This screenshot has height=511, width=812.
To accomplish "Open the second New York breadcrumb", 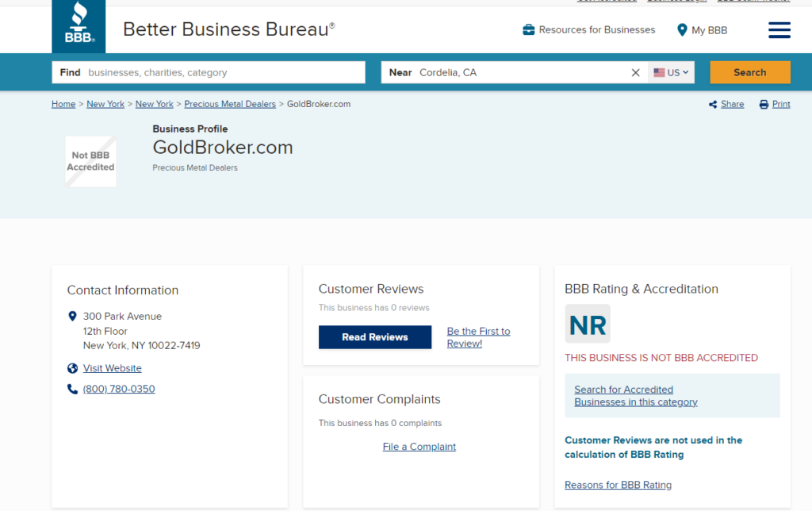I will click(x=155, y=104).
